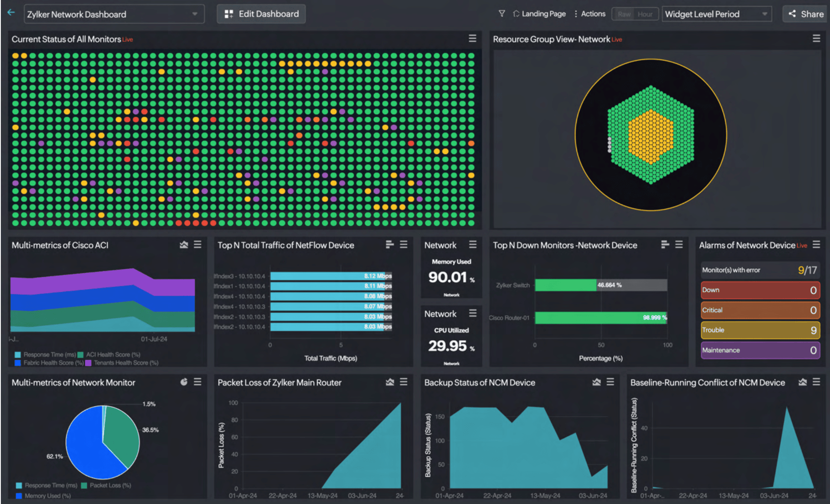This screenshot has width=830, height=504.
Task: Open Zylker Network Dashboard dropdown
Action: pos(114,14)
